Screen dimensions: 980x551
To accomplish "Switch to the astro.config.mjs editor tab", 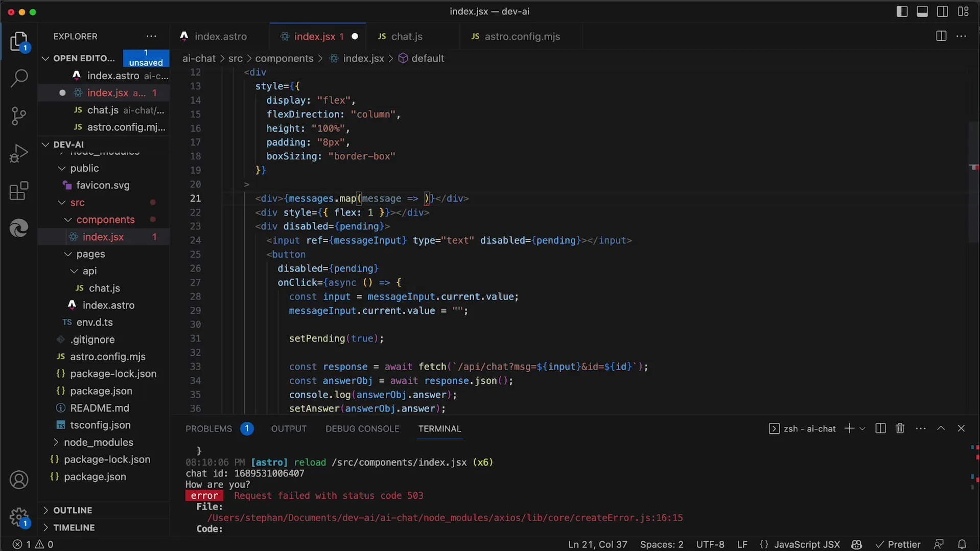I will click(522, 36).
